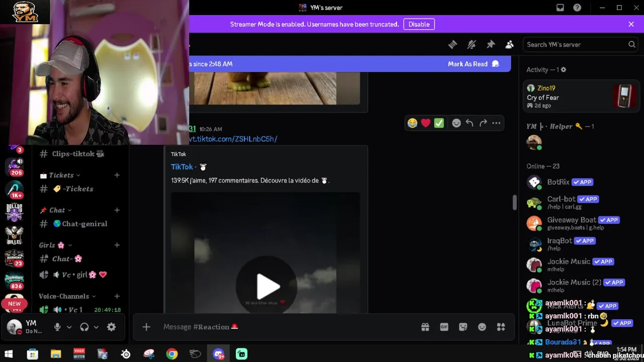Open pinned messages pin icon
644x362 pixels.
pyautogui.click(x=491, y=45)
